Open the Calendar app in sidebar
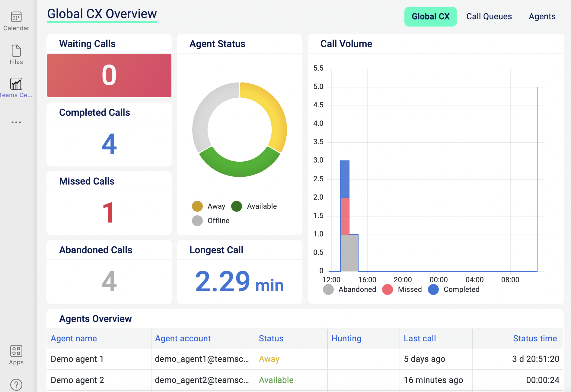 click(16, 21)
